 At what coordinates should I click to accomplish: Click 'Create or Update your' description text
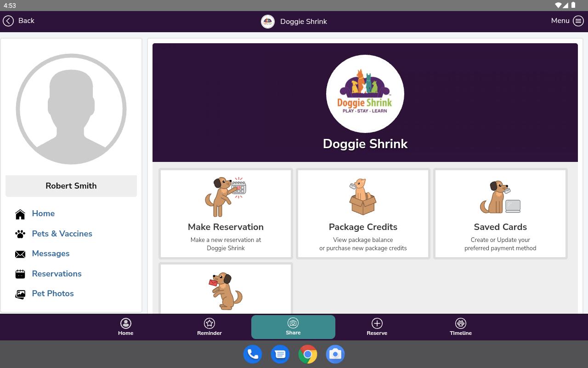tap(500, 240)
